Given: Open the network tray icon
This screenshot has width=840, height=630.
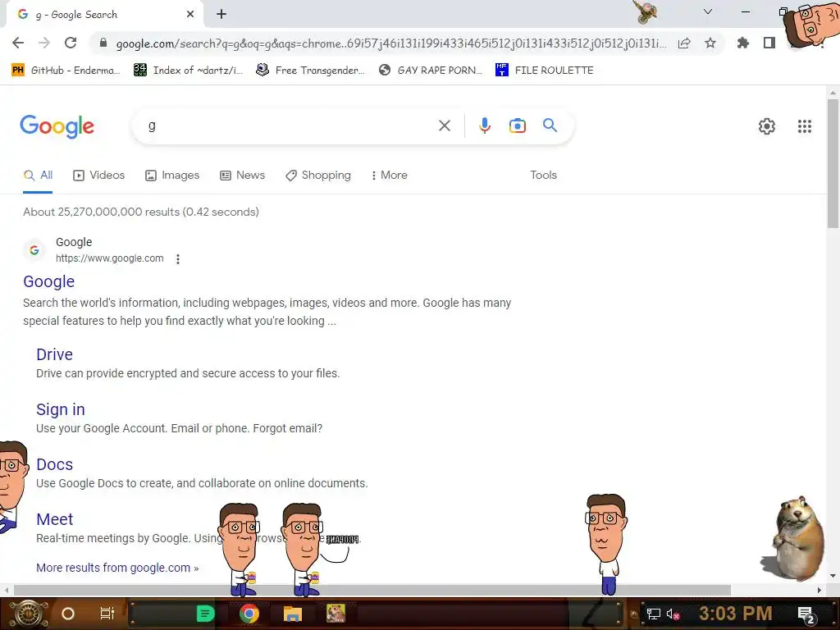Looking at the screenshot, I should pos(653,614).
